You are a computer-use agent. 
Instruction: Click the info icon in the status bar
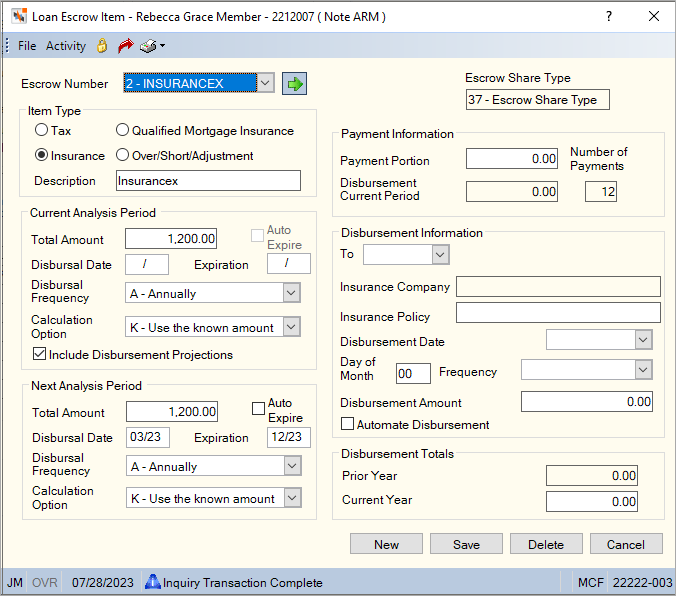[x=153, y=582]
